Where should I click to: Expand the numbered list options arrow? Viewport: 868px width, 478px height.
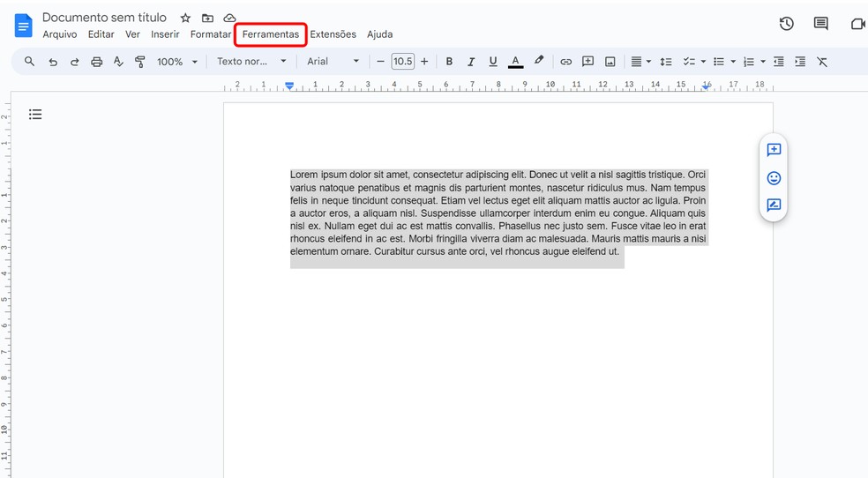(x=763, y=62)
